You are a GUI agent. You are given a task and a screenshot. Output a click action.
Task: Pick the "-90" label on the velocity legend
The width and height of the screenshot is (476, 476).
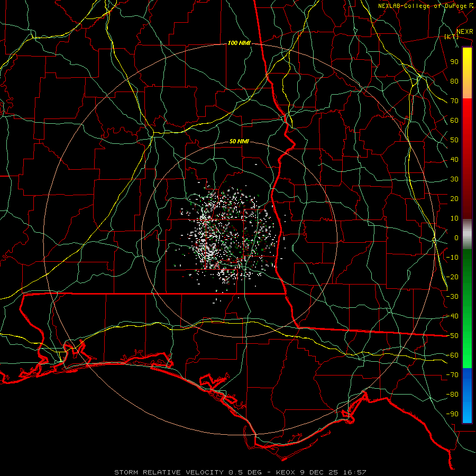452,414
